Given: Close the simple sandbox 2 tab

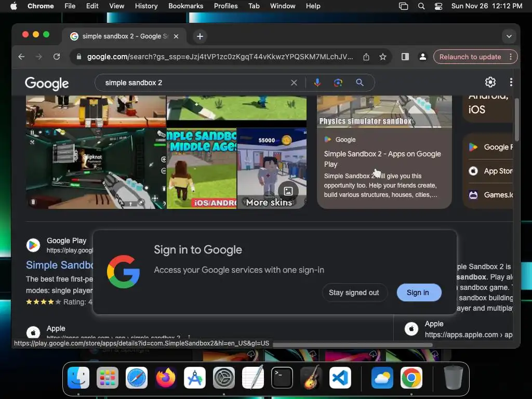Looking at the screenshot, I should pyautogui.click(x=176, y=36).
